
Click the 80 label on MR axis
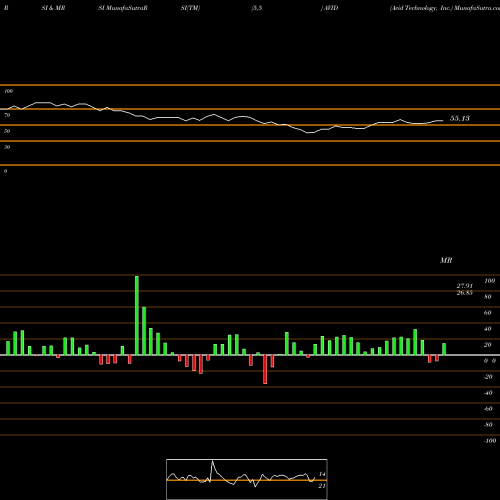pyautogui.click(x=487, y=297)
